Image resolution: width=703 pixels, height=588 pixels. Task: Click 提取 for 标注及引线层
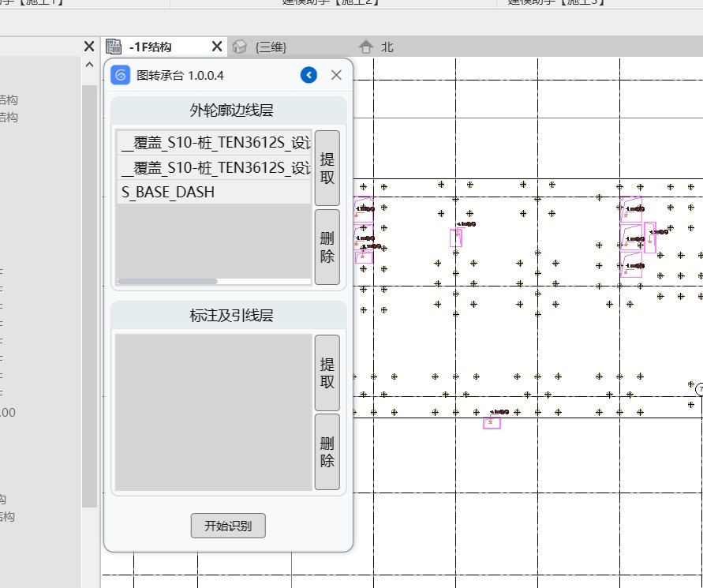(327, 373)
